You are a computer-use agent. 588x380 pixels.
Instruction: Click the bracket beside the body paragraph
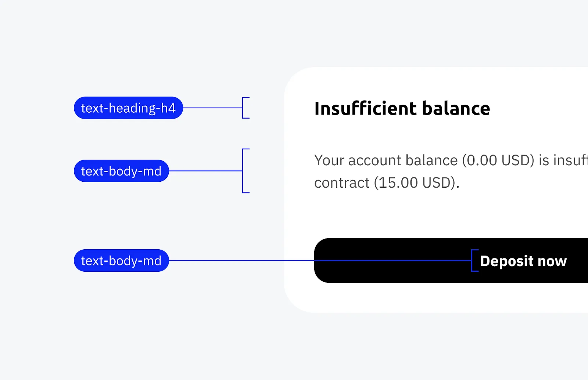[244, 170]
